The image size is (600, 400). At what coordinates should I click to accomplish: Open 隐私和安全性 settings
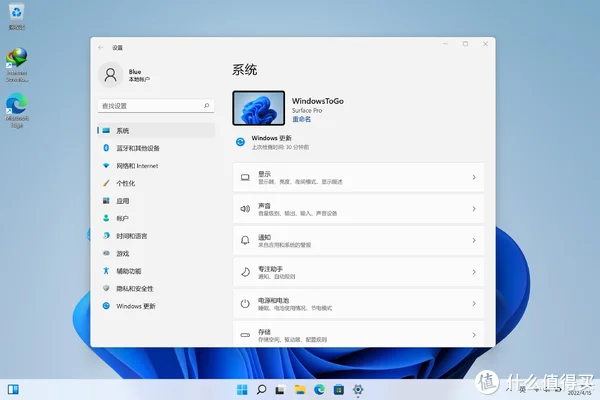(156, 289)
